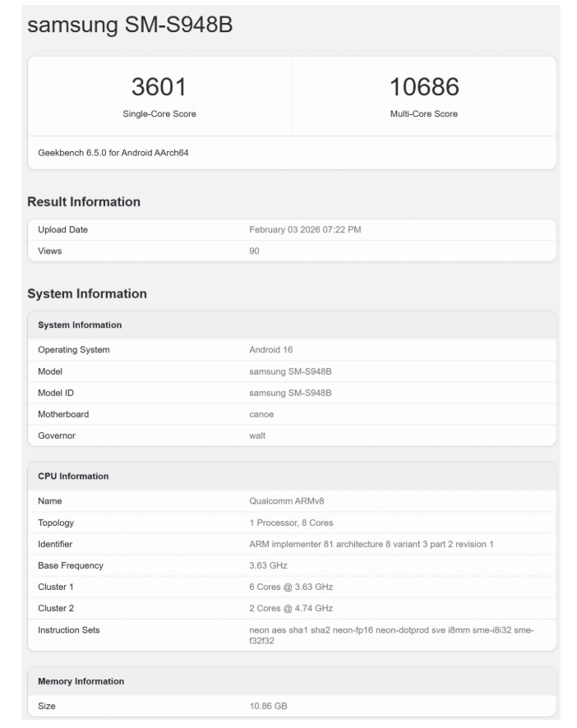Click the Identifier label
Screen dimensions: 577x728
55,544
